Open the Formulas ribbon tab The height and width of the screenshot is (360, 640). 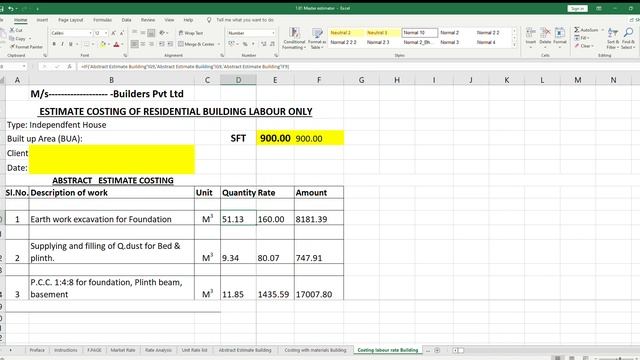tap(102, 20)
